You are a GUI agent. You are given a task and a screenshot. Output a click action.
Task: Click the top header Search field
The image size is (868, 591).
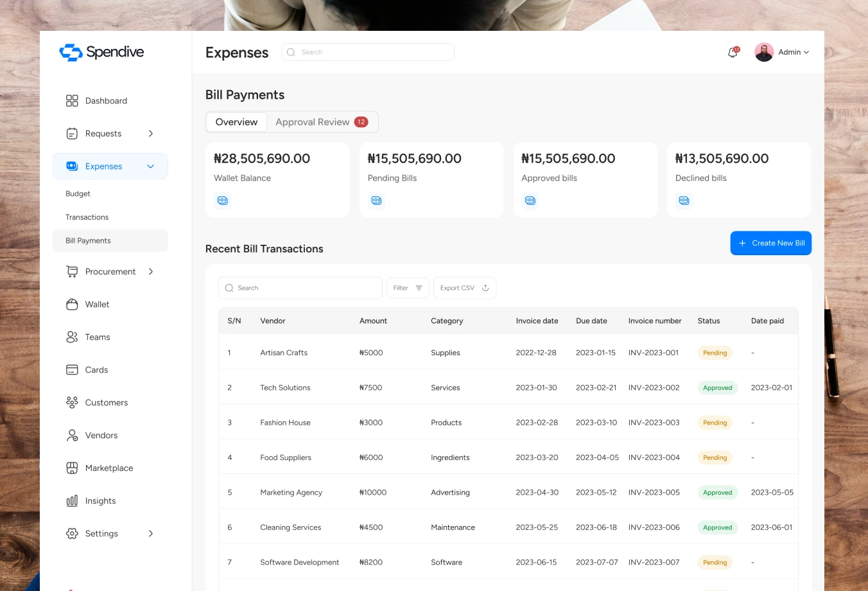click(368, 52)
